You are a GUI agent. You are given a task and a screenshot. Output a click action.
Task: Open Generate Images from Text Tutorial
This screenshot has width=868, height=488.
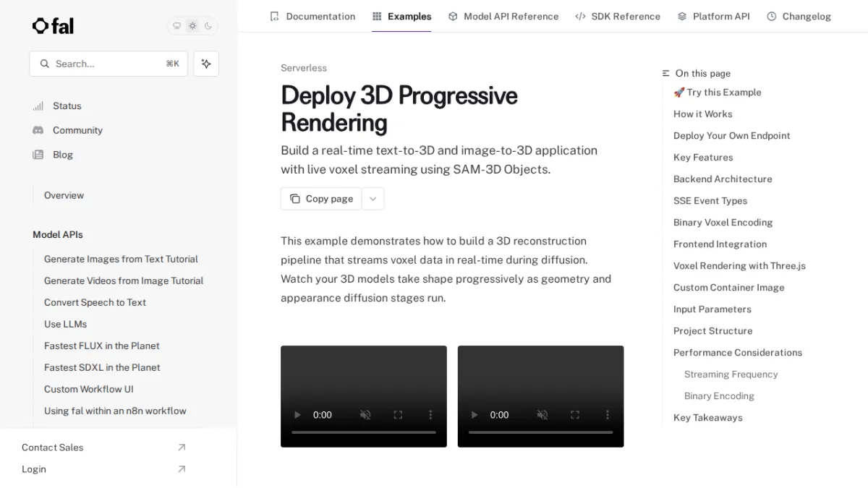tap(121, 259)
